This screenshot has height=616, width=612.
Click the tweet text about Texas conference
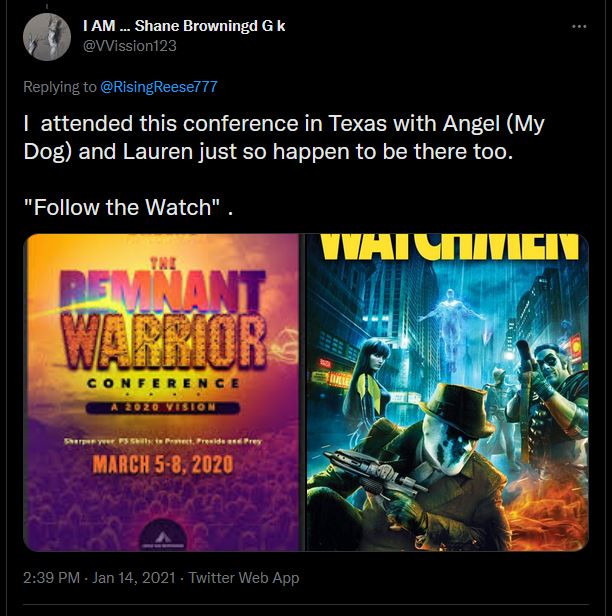pos(284,138)
